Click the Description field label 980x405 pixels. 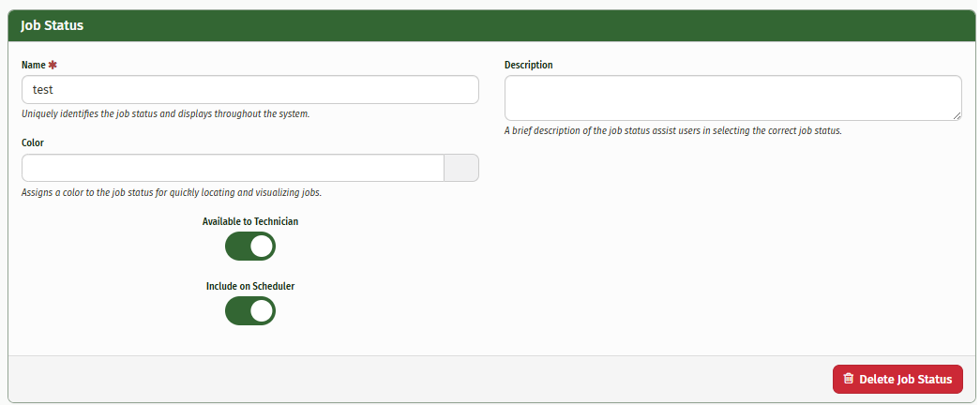tap(529, 65)
